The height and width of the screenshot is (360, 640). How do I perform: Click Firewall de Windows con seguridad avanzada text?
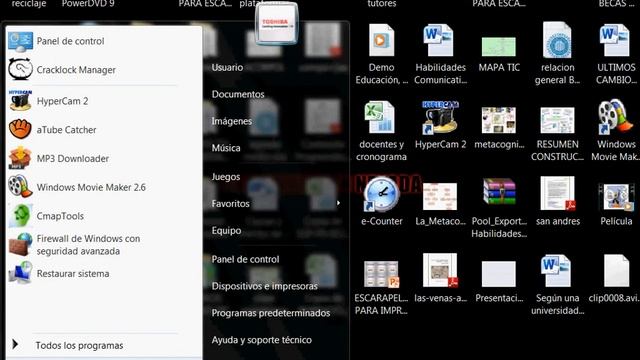click(88, 244)
